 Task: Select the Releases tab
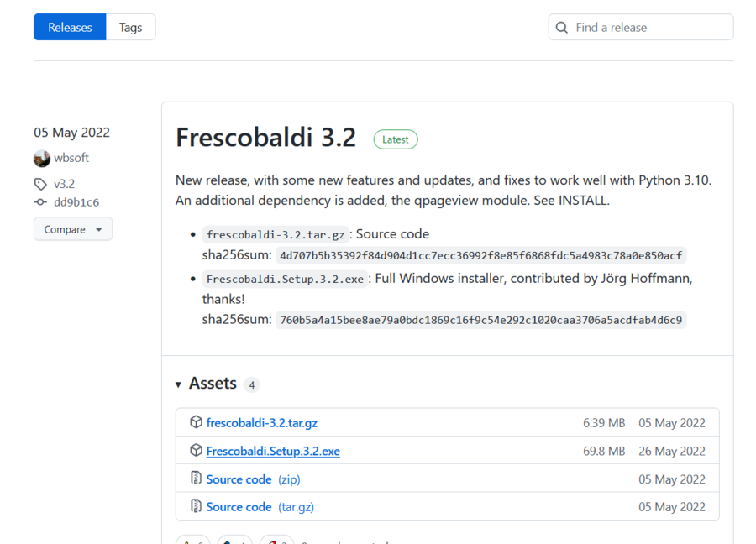click(x=69, y=27)
